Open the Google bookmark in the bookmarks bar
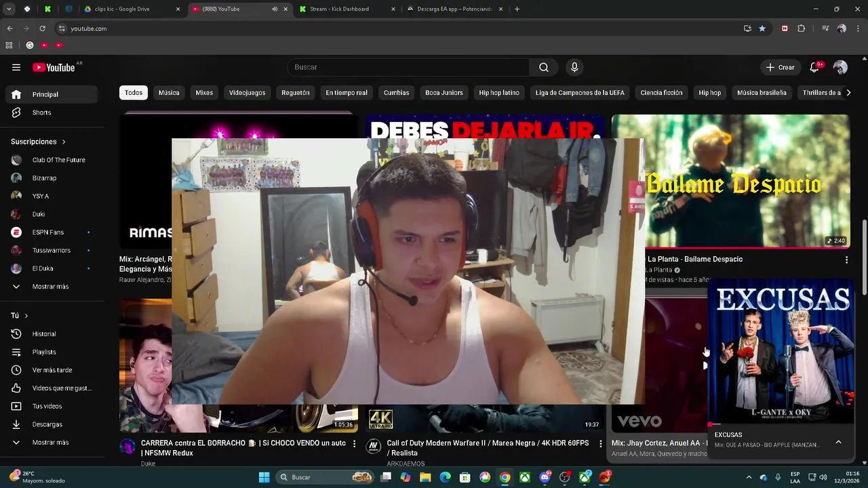Viewport: 868px width, 488px height. [x=29, y=45]
